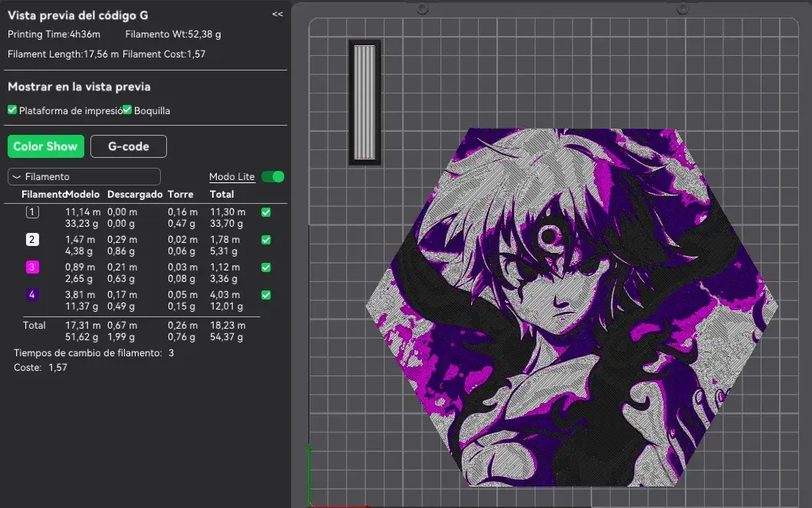Open the Filamento dropdown

(84, 176)
